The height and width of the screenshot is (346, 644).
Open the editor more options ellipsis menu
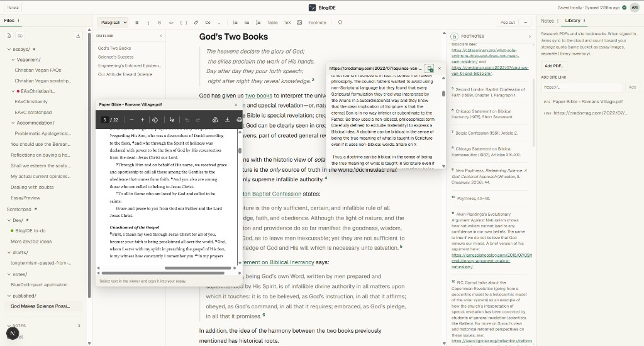(x=525, y=23)
